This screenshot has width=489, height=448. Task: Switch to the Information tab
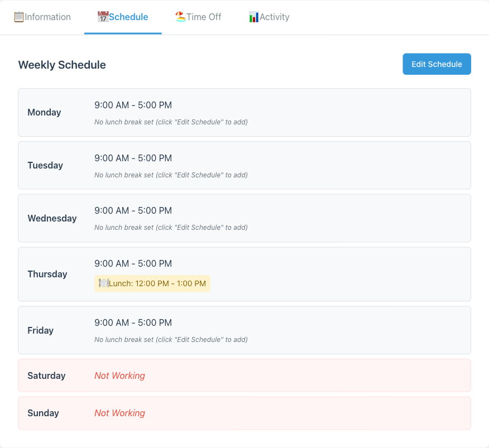pyautogui.click(x=42, y=17)
